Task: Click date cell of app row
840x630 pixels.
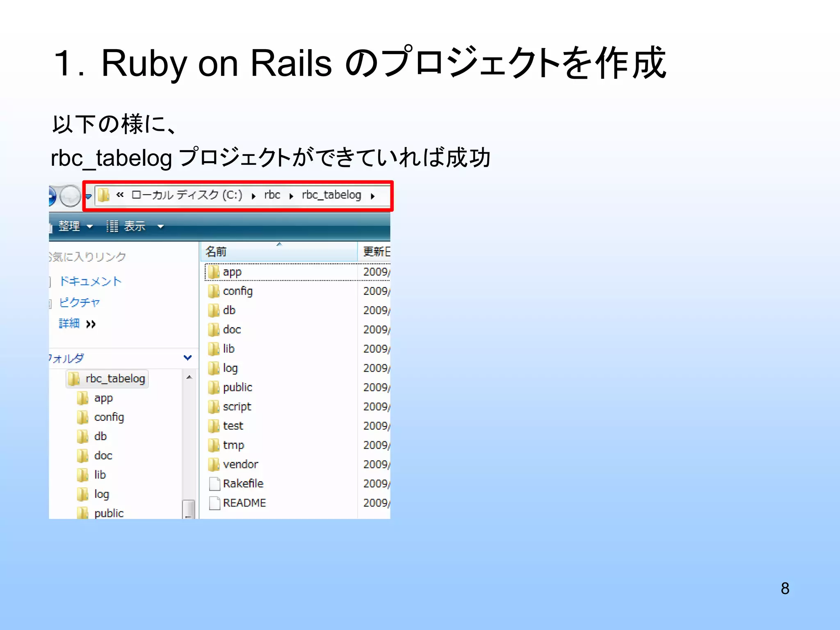Action: click(x=377, y=272)
